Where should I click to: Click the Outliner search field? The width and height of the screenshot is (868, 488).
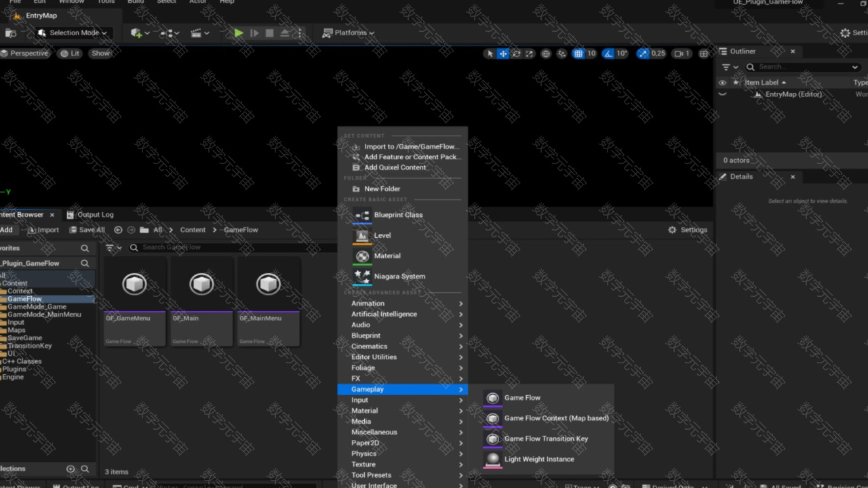pyautogui.click(x=803, y=67)
